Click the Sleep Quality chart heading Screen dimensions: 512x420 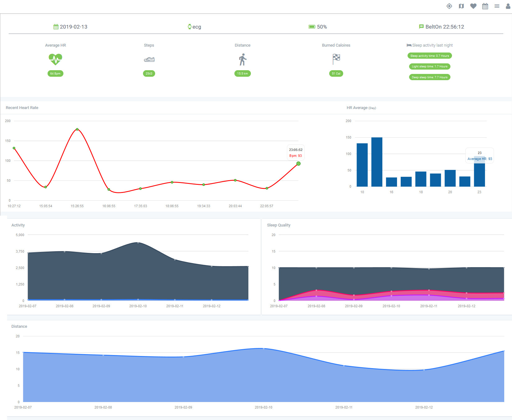[x=279, y=225]
